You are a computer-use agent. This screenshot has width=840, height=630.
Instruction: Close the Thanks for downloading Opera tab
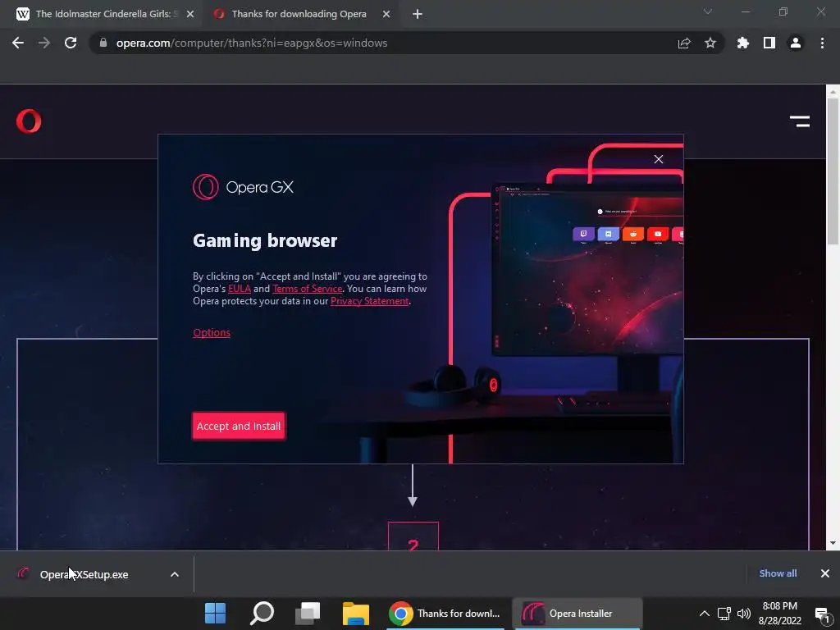coord(386,14)
